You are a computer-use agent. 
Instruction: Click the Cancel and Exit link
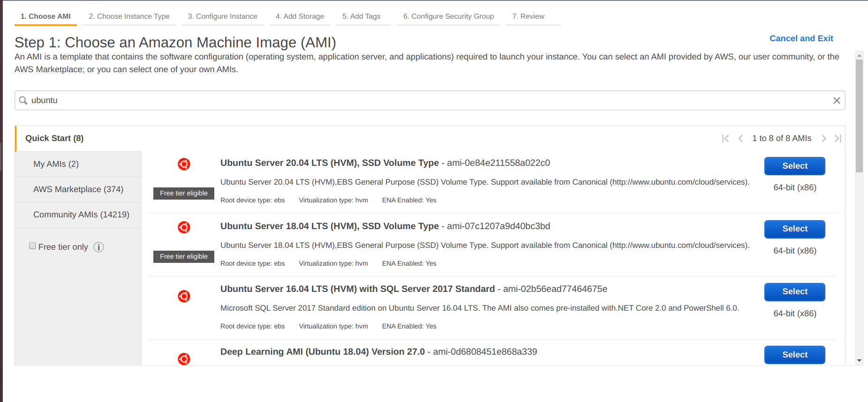coord(801,38)
